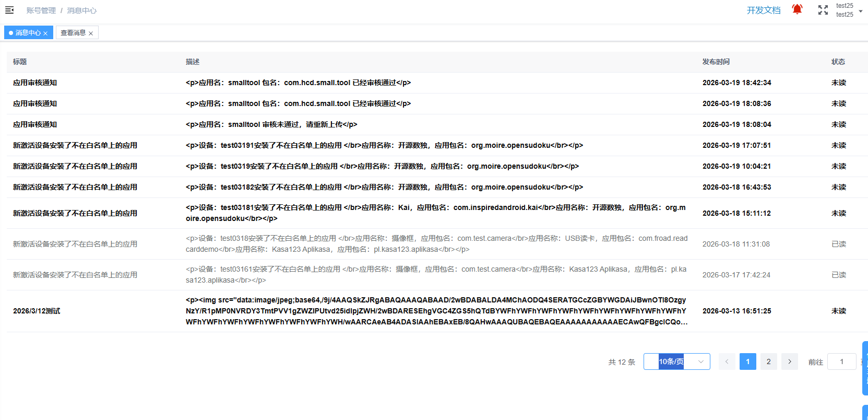Click the 消息中心 breadcrumb
The height and width of the screenshot is (420, 868).
coord(82,10)
